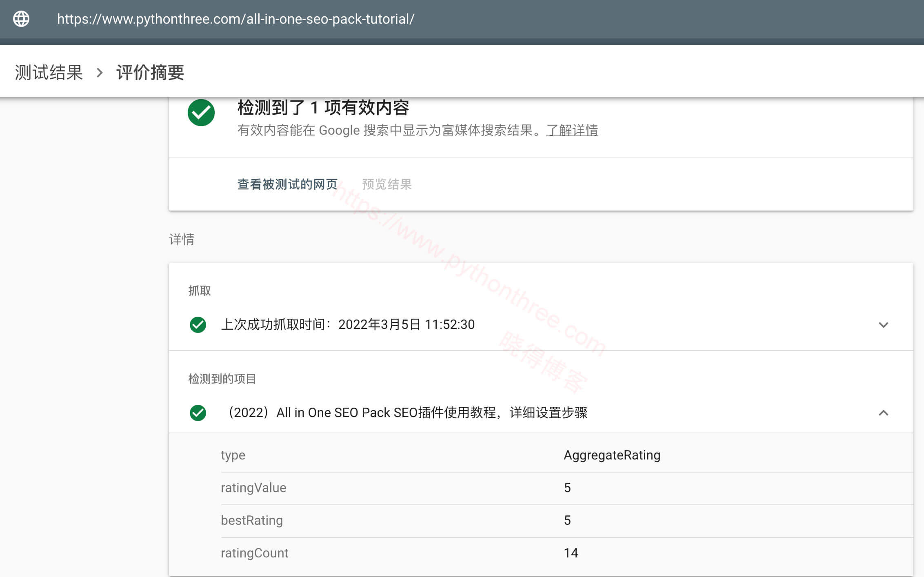Image resolution: width=924 pixels, height=577 pixels.
Task: Open the 了解详情 link
Action: pos(572,130)
